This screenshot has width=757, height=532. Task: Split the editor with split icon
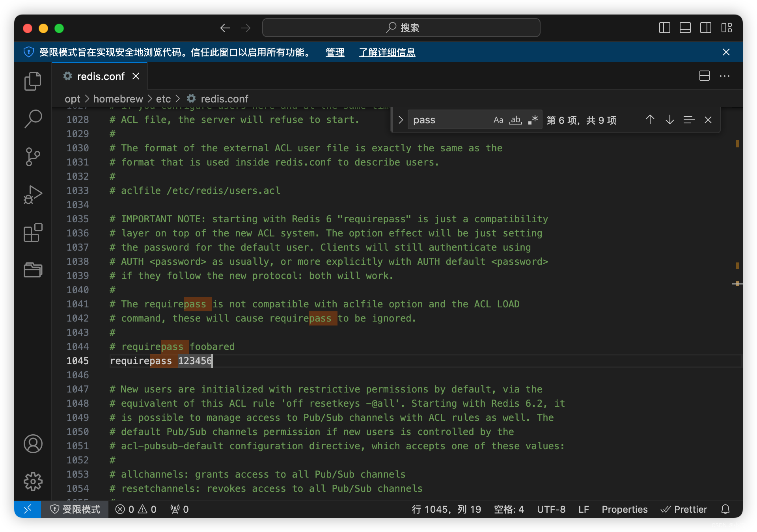point(705,76)
